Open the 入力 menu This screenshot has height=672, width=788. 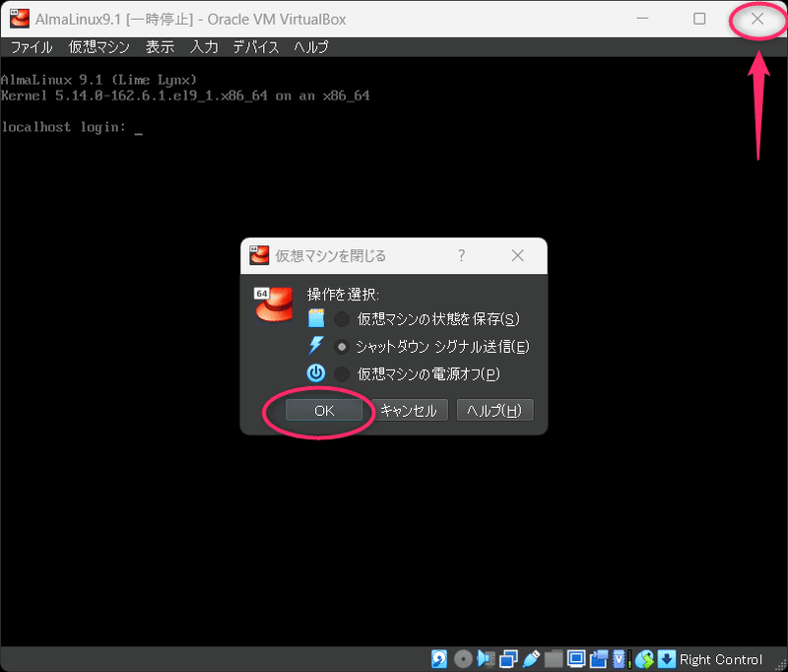coord(204,47)
